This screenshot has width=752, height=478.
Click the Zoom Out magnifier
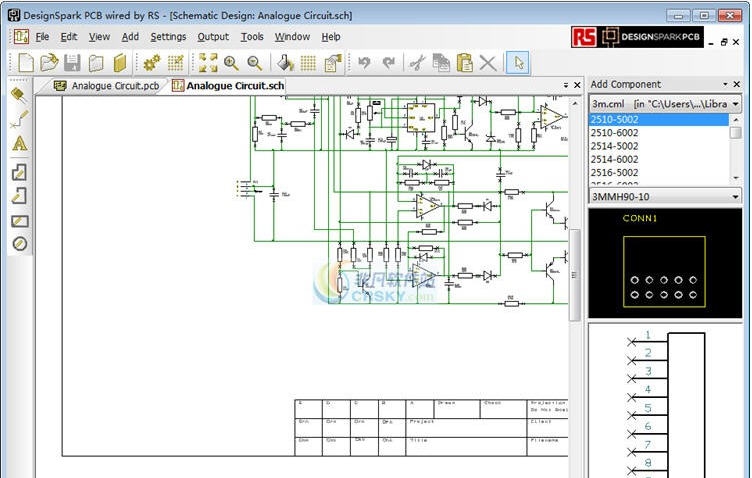pos(255,63)
